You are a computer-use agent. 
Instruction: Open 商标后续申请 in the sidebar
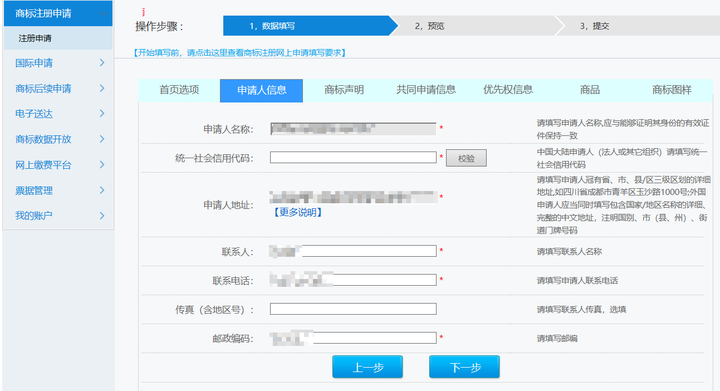43,88
